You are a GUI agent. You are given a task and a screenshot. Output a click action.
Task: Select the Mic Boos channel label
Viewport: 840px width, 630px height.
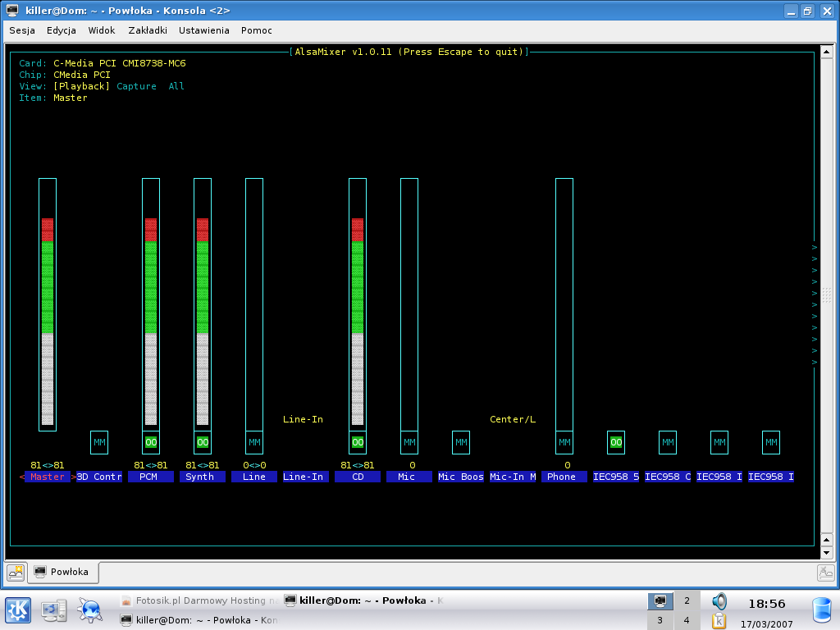click(461, 477)
